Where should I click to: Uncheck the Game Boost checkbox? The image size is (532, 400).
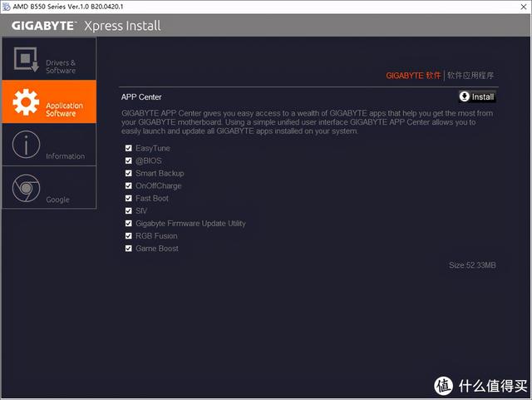129,249
